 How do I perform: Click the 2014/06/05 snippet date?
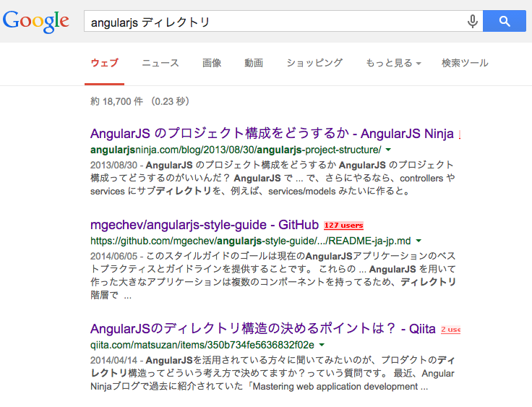[113, 256]
